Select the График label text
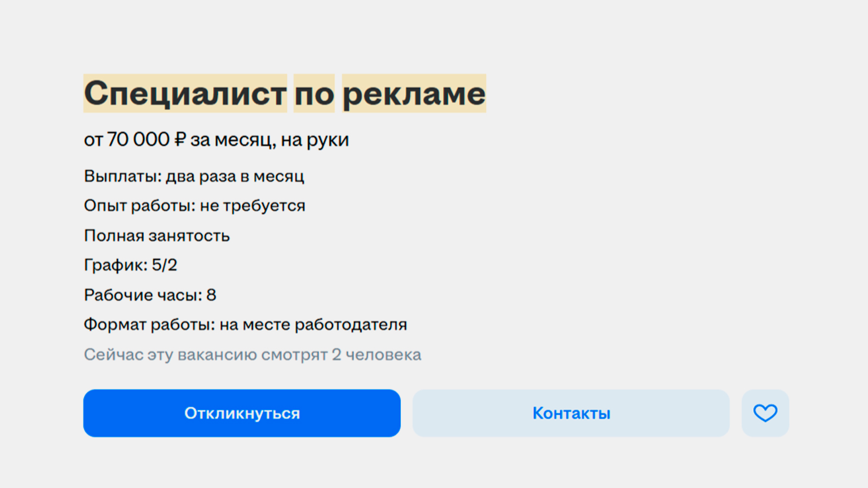 coord(115,265)
